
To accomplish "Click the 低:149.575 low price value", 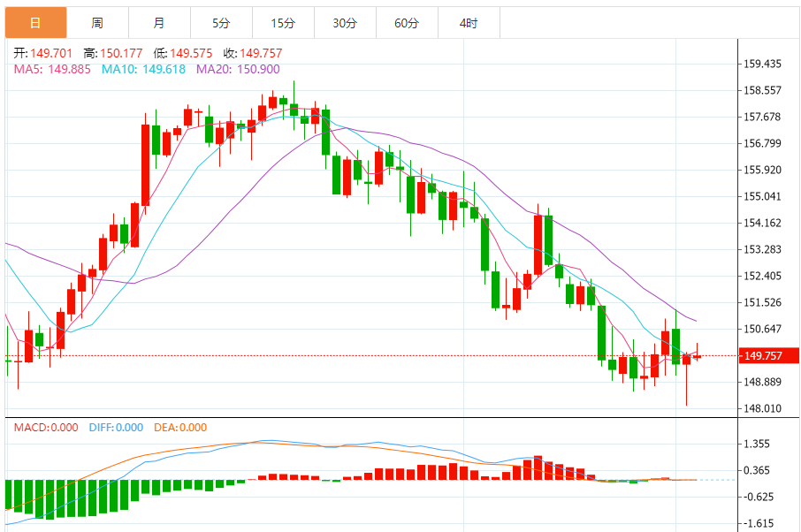I will click(183, 53).
